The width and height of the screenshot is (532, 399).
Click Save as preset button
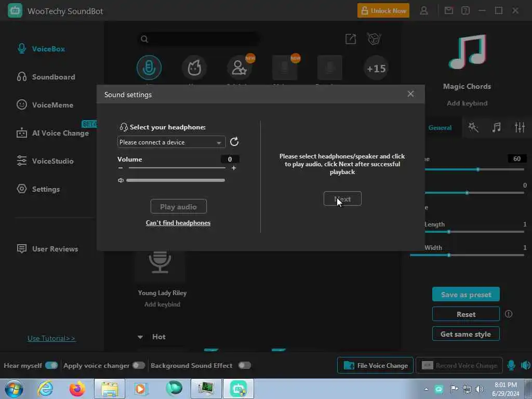pos(466,294)
